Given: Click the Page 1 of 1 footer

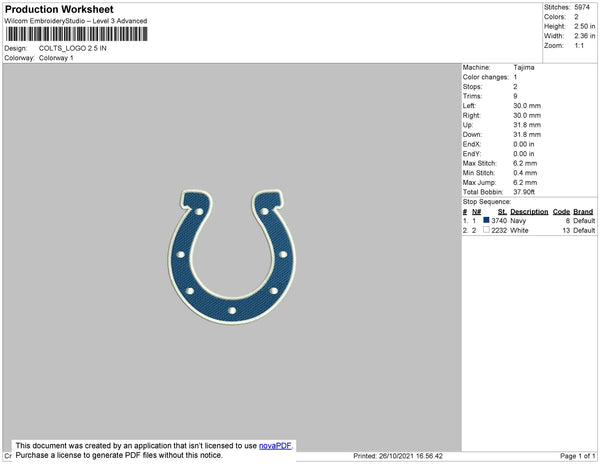Looking at the screenshot, I should (577, 456).
